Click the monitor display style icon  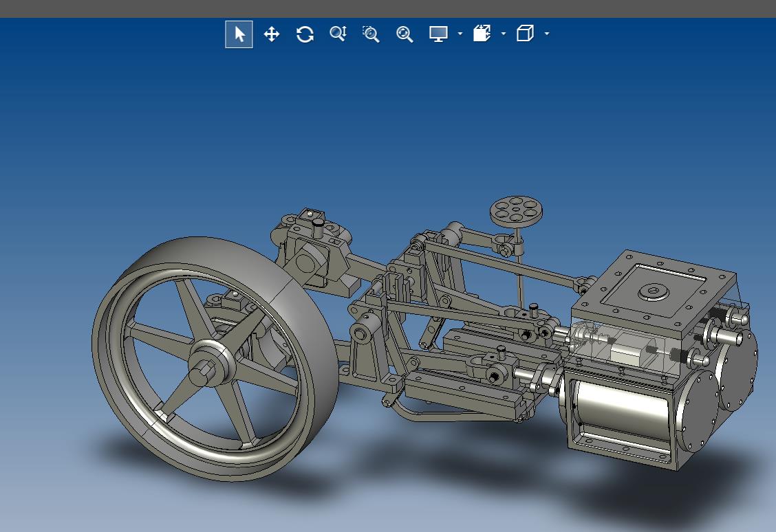[438, 34]
